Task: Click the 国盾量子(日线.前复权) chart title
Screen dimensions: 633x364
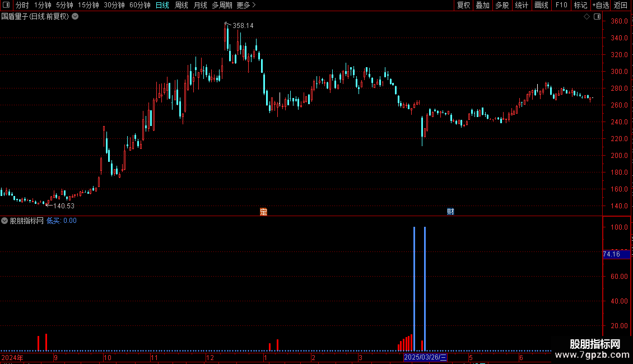Action: pyautogui.click(x=35, y=17)
